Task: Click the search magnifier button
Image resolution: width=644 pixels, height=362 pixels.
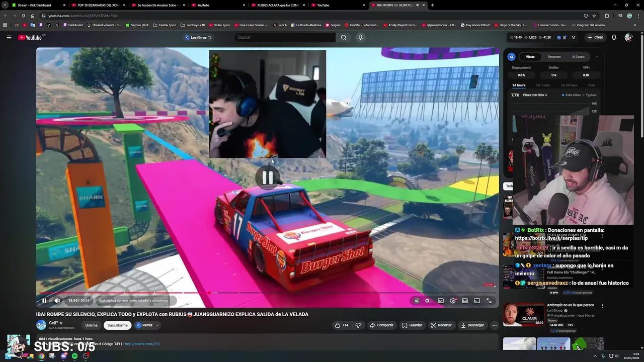Action: pos(344,37)
